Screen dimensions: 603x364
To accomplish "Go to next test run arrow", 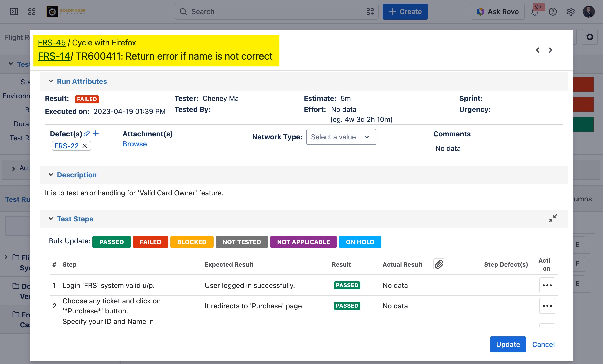I will (x=551, y=50).
